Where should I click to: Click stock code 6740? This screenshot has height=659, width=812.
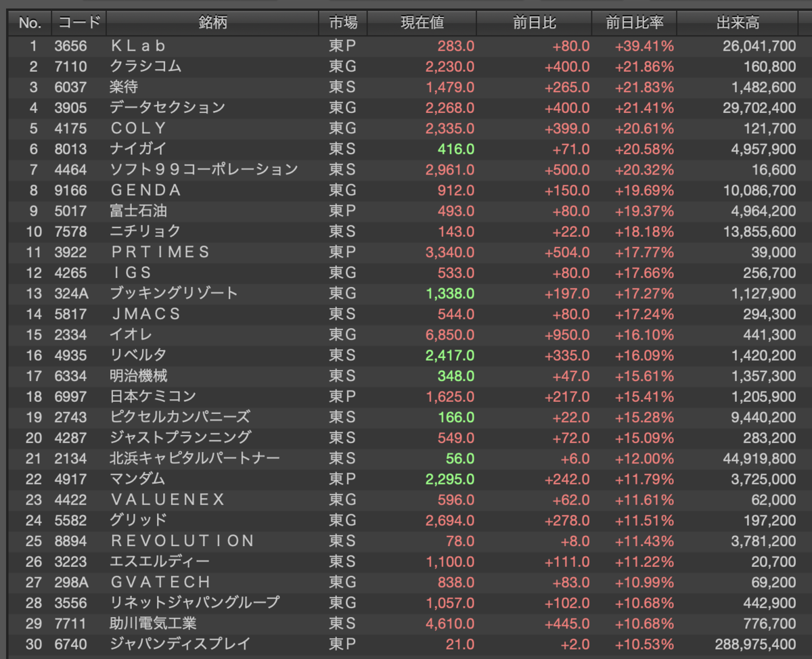tap(71, 644)
